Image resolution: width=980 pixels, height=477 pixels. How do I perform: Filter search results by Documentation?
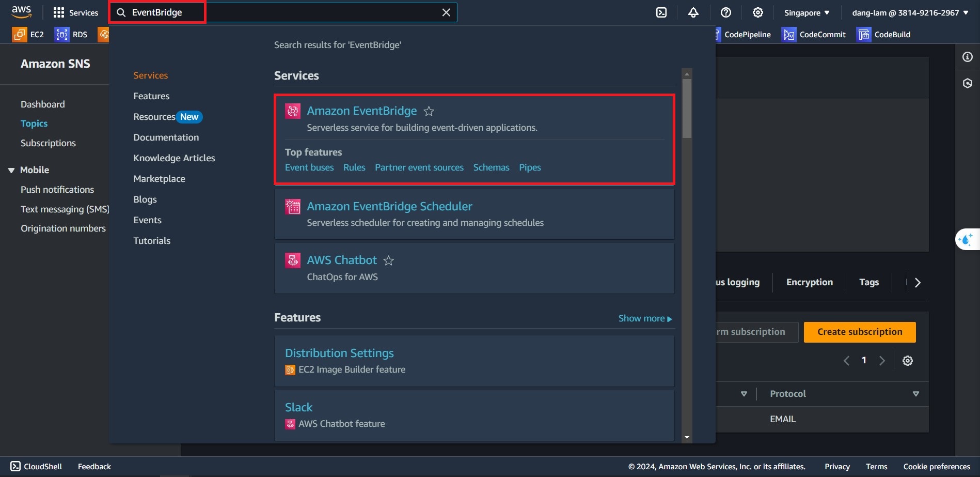pyautogui.click(x=166, y=137)
